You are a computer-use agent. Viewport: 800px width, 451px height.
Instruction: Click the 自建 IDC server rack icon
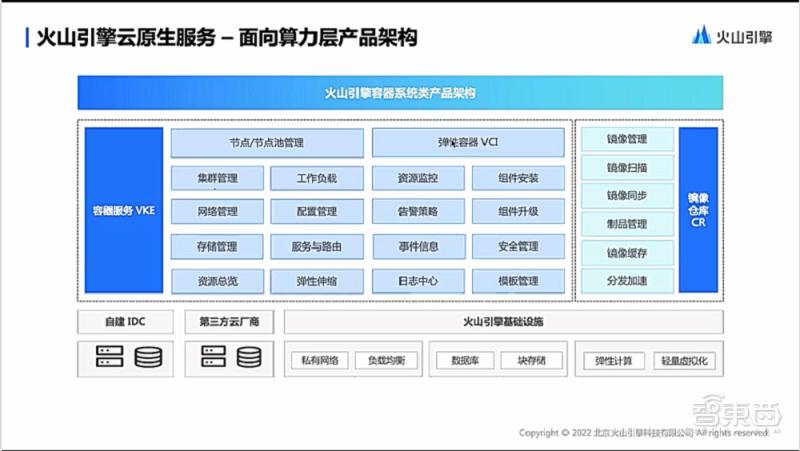click(x=110, y=356)
